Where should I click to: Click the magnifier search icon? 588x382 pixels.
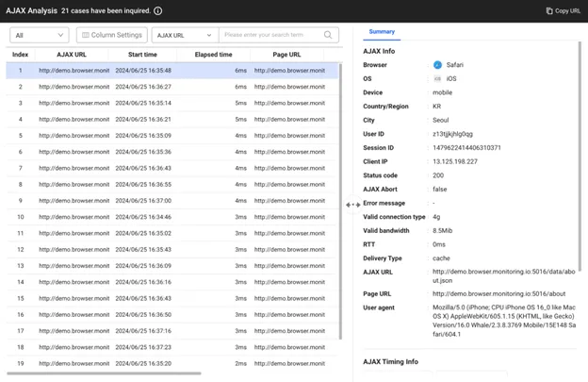(x=328, y=35)
